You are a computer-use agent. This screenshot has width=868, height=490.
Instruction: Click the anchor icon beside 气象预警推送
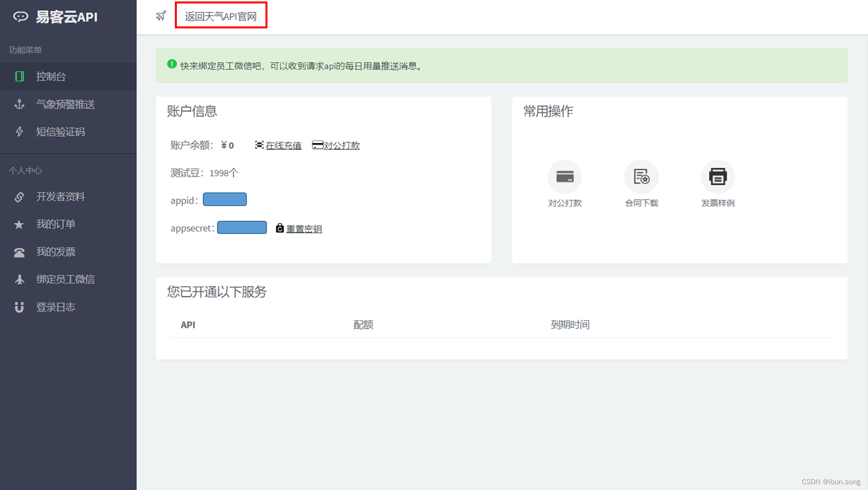pyautogui.click(x=19, y=104)
